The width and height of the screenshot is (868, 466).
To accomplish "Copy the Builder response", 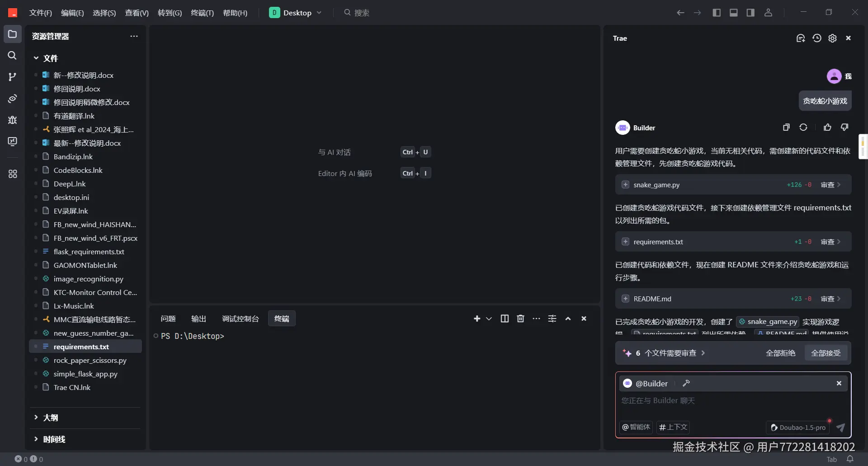I will coord(786,128).
